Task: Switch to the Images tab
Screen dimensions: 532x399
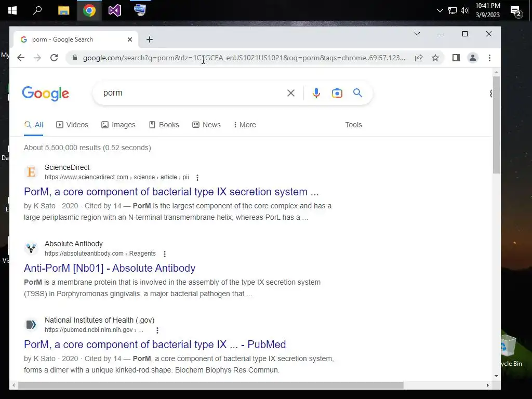Action: (118, 125)
